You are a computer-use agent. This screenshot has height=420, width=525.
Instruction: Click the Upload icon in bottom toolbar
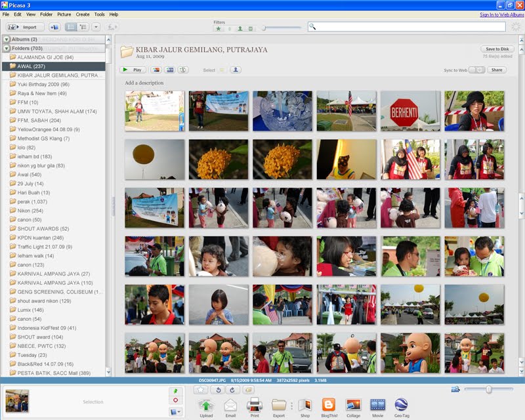pos(206,406)
